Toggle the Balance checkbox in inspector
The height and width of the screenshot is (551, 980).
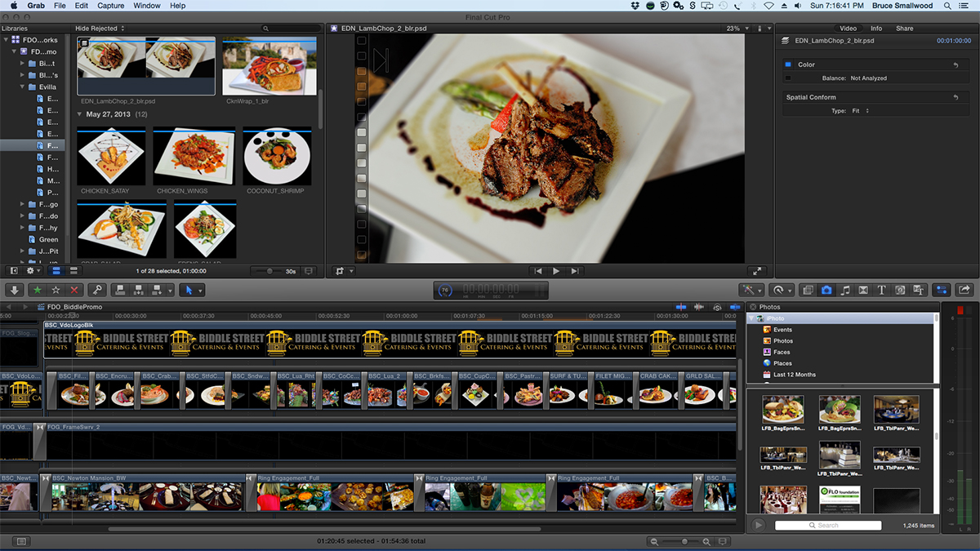point(788,78)
